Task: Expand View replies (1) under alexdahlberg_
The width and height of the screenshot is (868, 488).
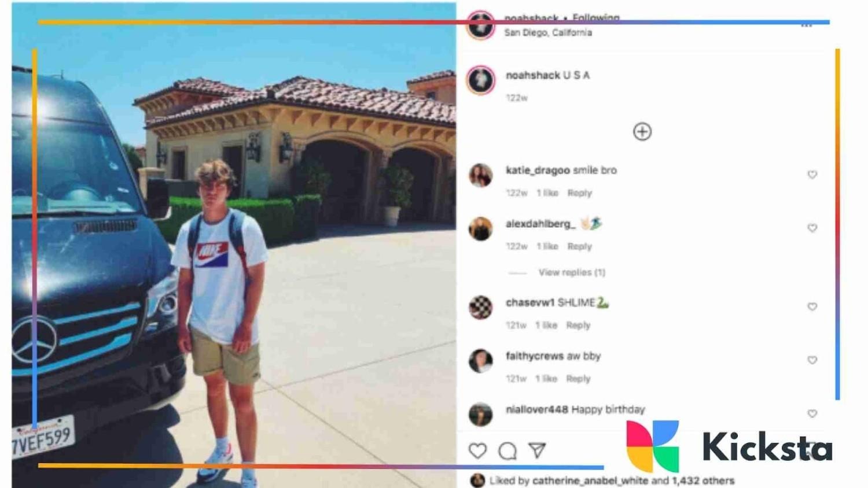Action: coord(572,272)
